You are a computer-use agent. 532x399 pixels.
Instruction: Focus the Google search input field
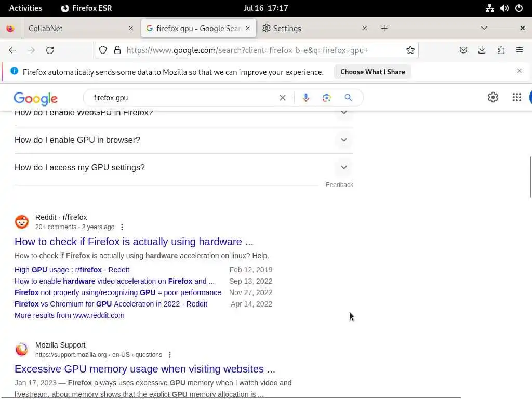coord(183,98)
